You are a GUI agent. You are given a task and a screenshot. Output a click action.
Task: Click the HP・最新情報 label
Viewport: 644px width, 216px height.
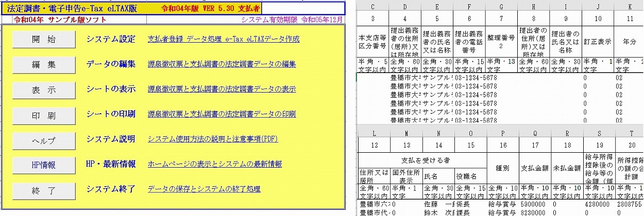tap(111, 164)
